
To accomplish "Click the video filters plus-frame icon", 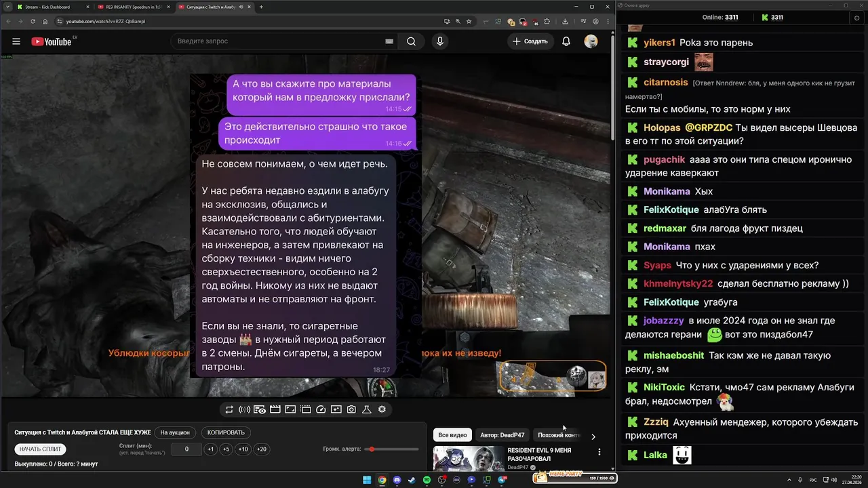I will coord(336,409).
